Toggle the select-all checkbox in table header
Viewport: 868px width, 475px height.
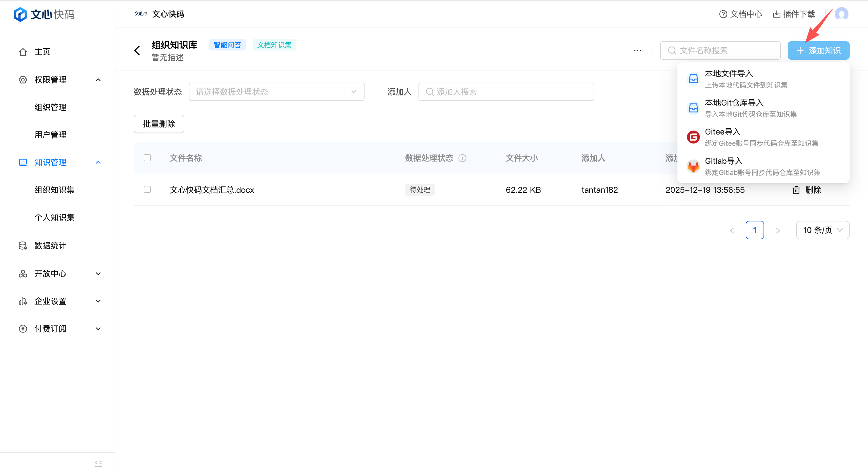147,158
